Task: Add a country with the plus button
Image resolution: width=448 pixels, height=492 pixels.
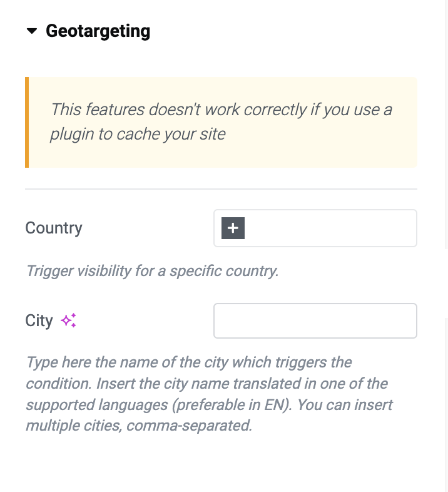Action: pyautogui.click(x=233, y=228)
